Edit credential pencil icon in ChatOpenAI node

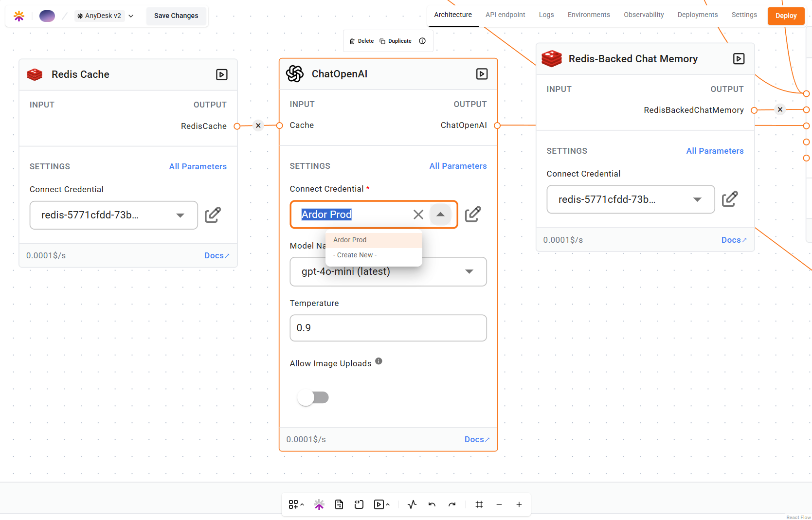point(473,215)
